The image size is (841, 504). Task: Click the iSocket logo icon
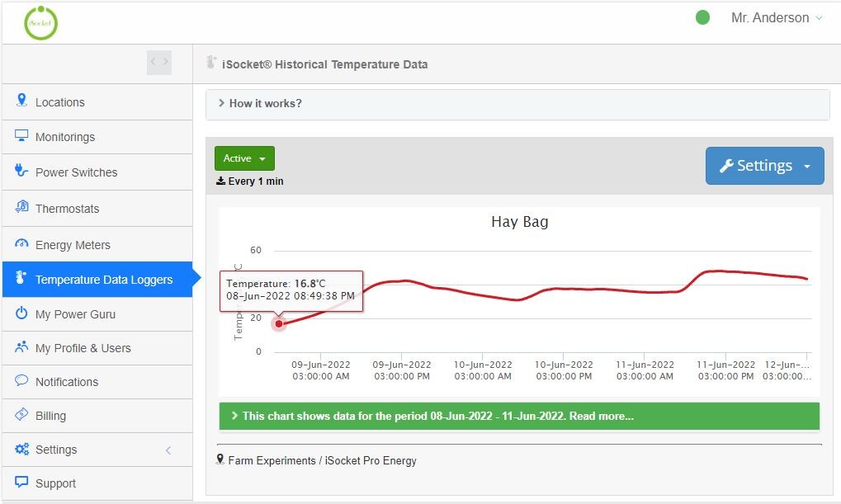(40, 23)
